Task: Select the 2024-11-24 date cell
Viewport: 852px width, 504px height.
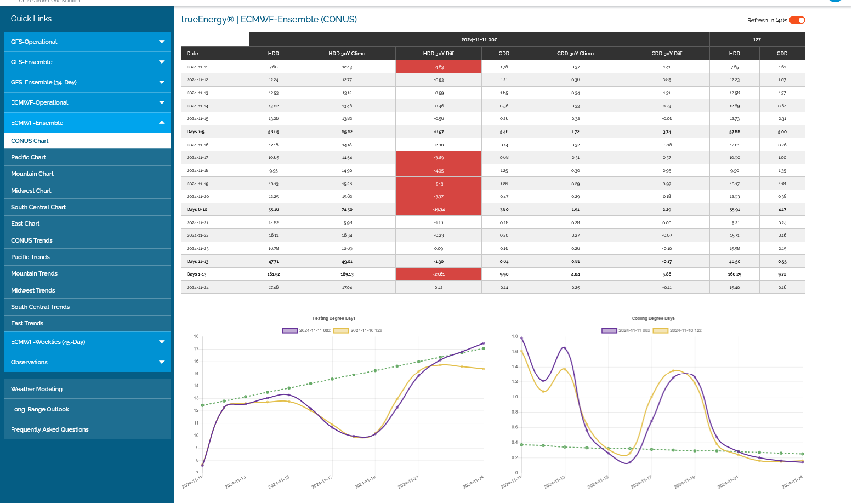Action: [x=215, y=287]
